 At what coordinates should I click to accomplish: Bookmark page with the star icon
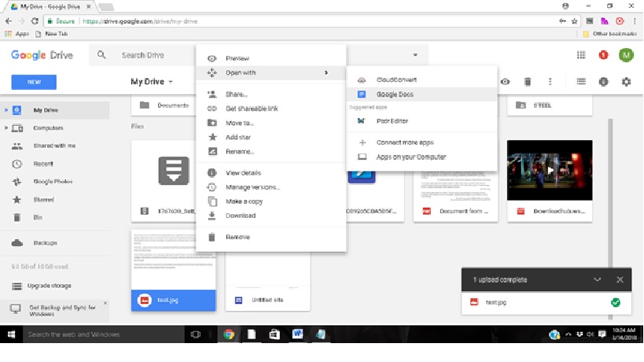(574, 21)
